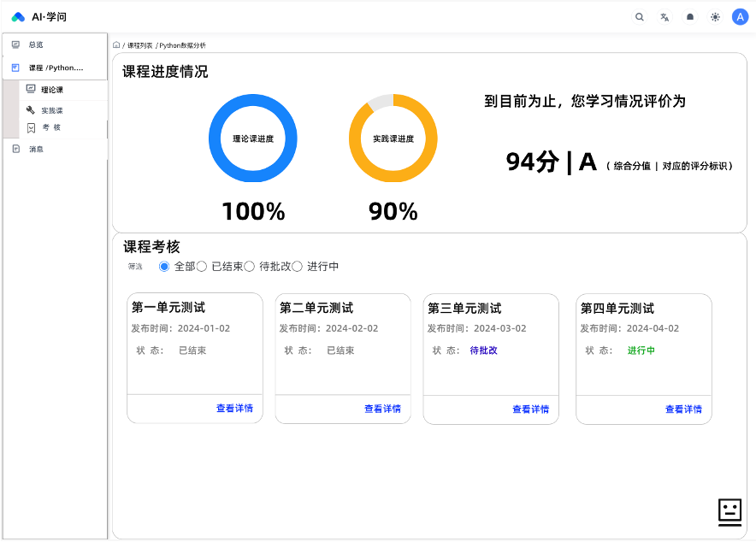Click the 第一单元测试 card title
756x542 pixels.
pos(168,308)
